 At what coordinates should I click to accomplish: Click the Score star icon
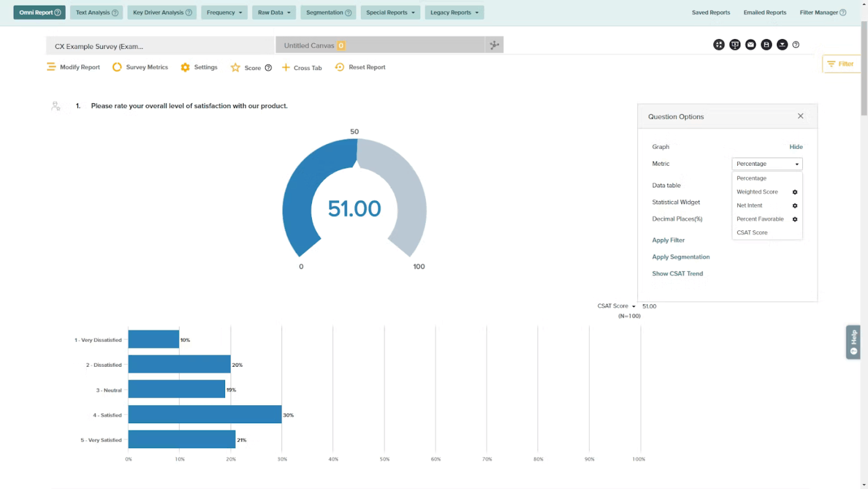coord(235,67)
